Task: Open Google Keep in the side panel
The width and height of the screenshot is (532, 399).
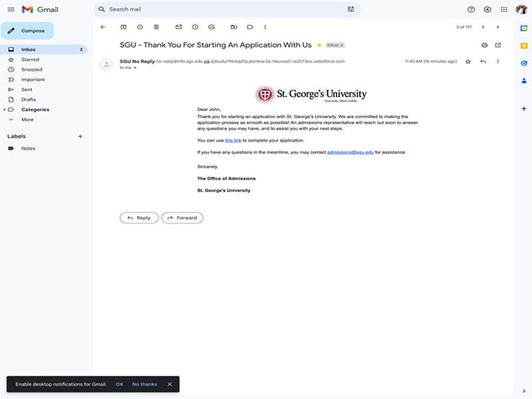Action: point(525,45)
